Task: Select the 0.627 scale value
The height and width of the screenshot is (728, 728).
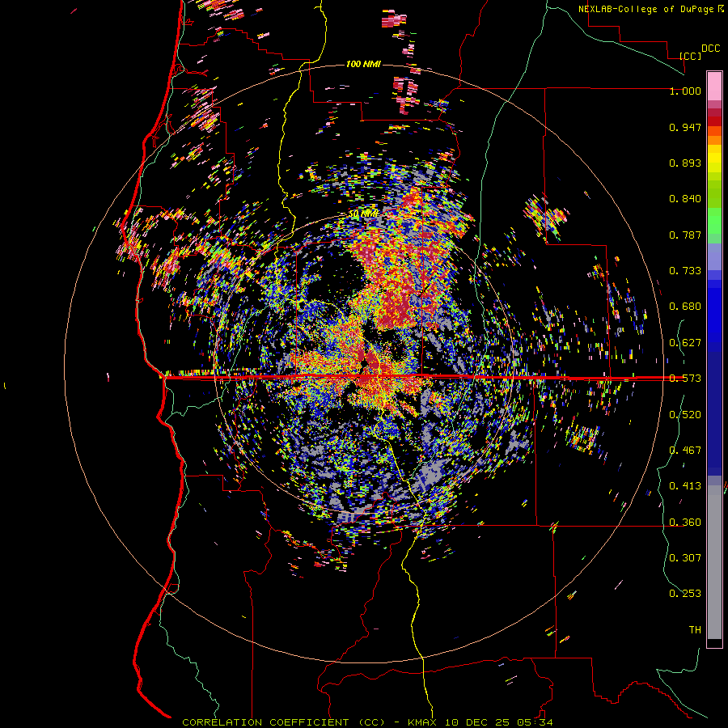Action: click(x=685, y=343)
